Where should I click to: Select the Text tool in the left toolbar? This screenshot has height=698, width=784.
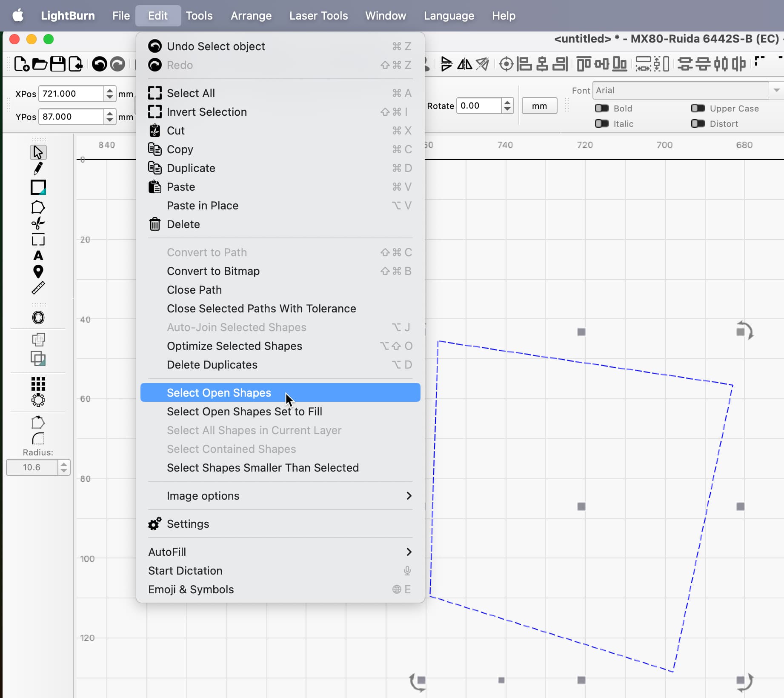point(38,256)
